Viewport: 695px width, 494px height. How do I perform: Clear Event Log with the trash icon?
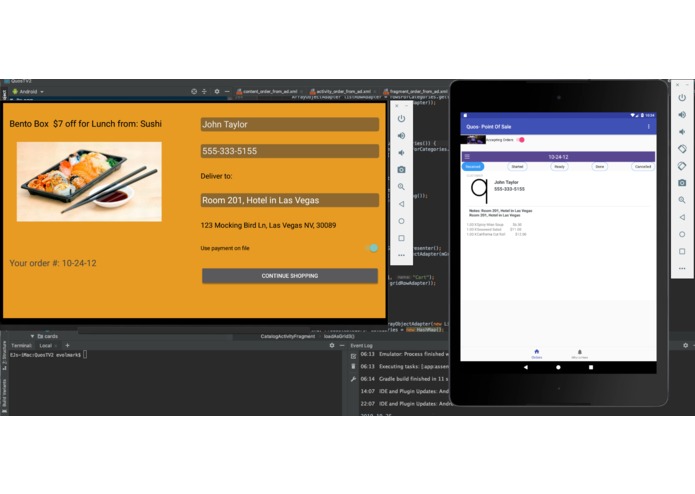(353, 366)
